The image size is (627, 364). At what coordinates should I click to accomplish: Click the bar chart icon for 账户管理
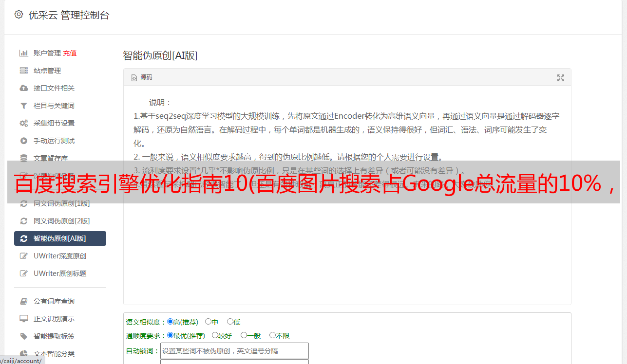pyautogui.click(x=23, y=53)
